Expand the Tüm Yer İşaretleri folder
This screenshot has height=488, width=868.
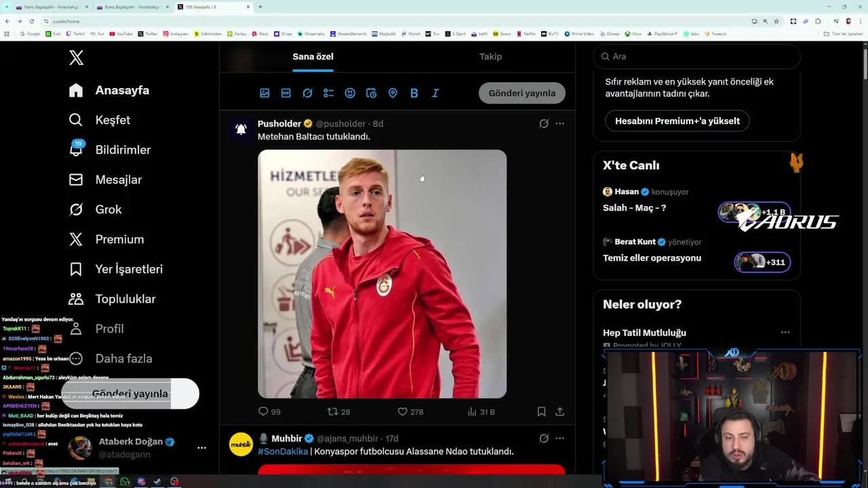[x=844, y=34]
